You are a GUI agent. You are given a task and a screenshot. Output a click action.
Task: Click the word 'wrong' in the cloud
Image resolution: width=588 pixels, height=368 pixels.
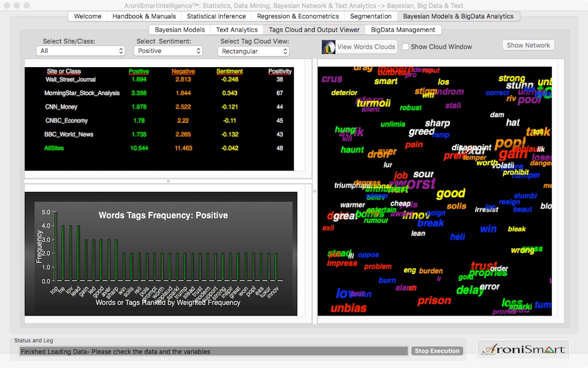coord(523,251)
